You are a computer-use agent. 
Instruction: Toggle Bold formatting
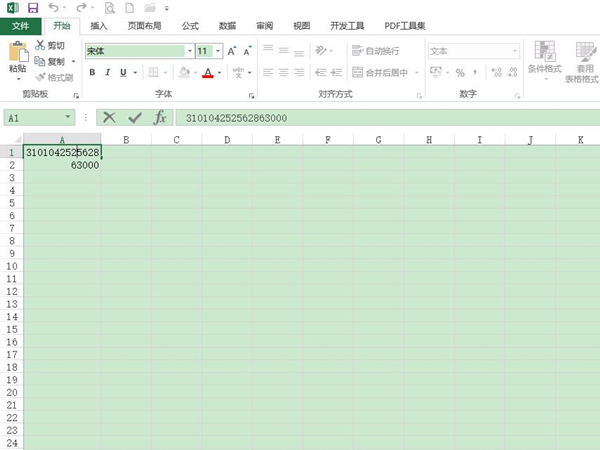click(x=92, y=72)
